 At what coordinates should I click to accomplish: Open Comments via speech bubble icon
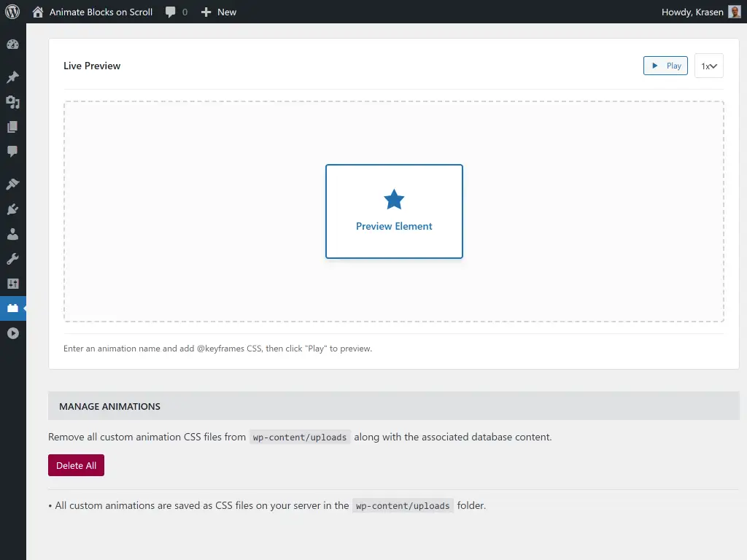[x=12, y=152]
